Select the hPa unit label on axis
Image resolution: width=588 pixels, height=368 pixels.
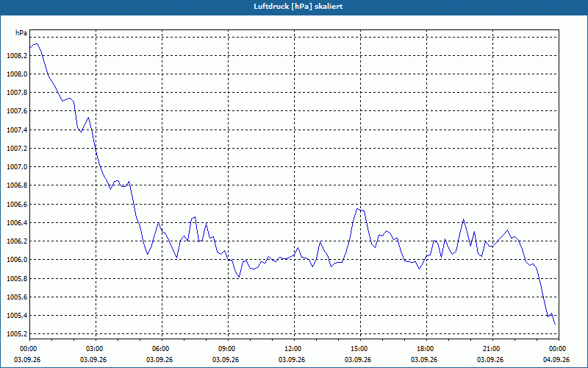tap(21, 33)
